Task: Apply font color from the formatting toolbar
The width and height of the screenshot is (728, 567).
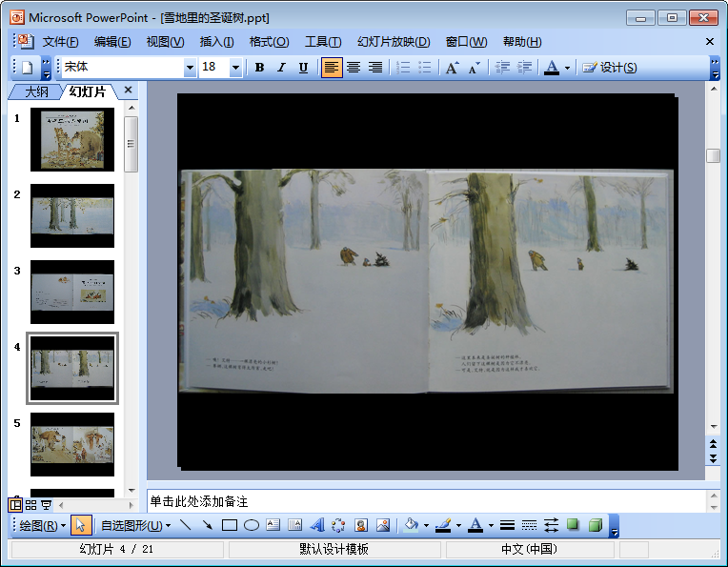Action: pyautogui.click(x=552, y=68)
